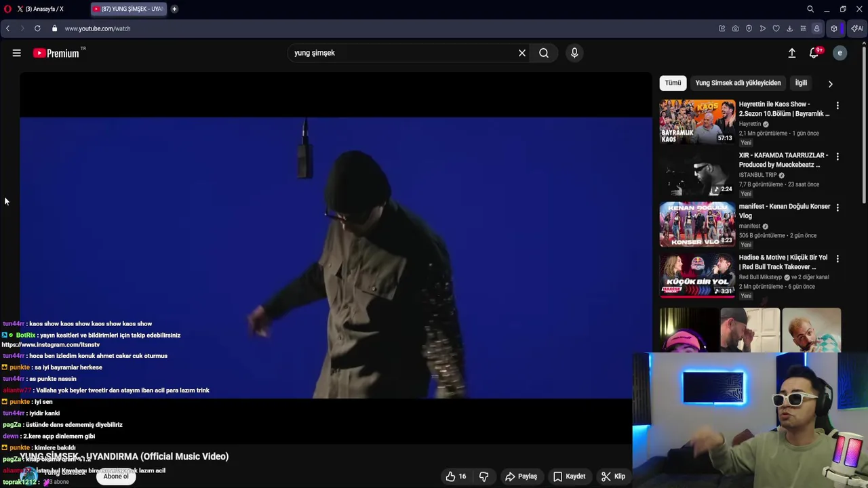
Task: Select the İlgili filter chip
Action: click(801, 83)
